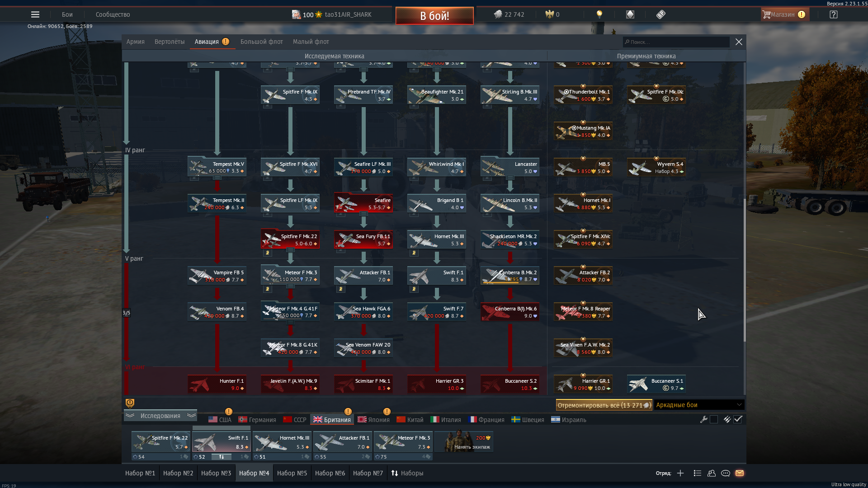Click Нанять экипаж hire crew slot
This screenshot has height=488, width=868.
tap(464, 442)
